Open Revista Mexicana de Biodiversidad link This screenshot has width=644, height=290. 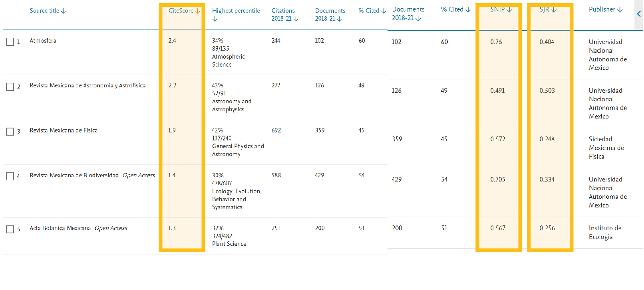74,175
